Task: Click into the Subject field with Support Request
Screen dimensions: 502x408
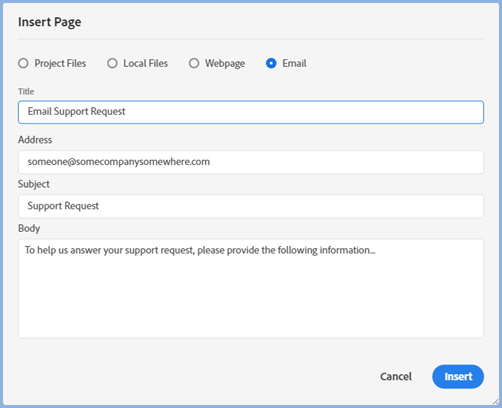Action: click(251, 206)
